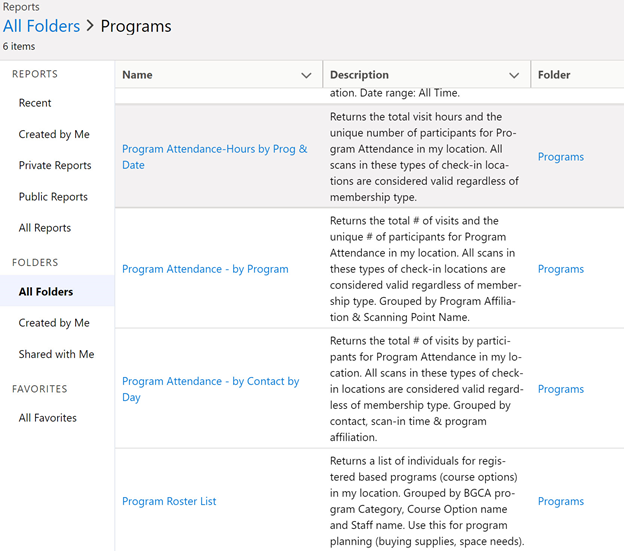Show reports Created by Me
Viewport: 624px width, 551px height.
tap(54, 134)
